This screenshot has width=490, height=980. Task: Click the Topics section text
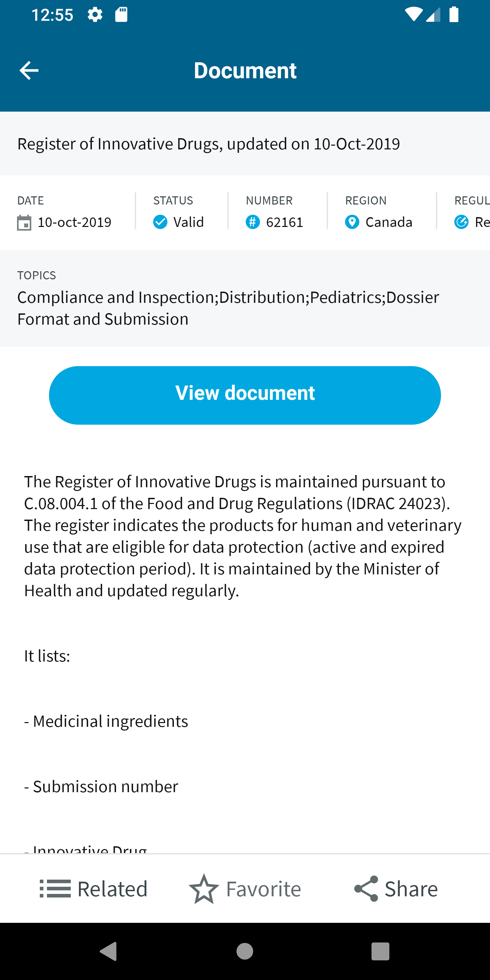point(228,308)
